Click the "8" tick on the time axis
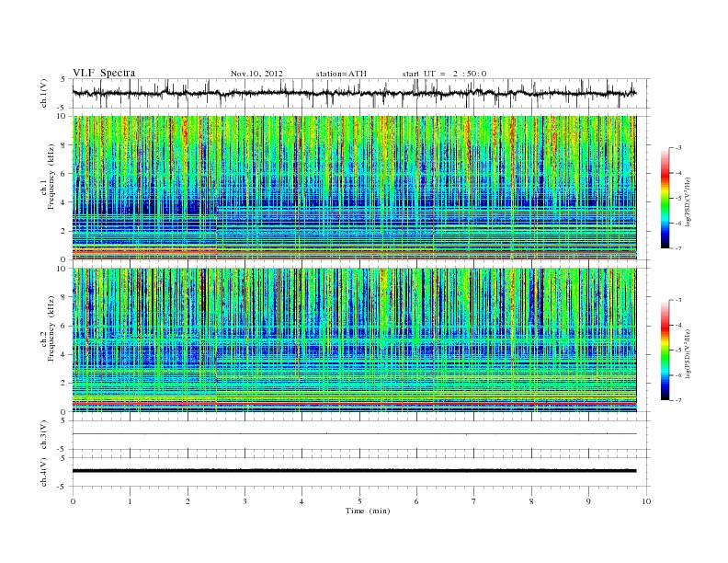The image size is (728, 563). [531, 501]
